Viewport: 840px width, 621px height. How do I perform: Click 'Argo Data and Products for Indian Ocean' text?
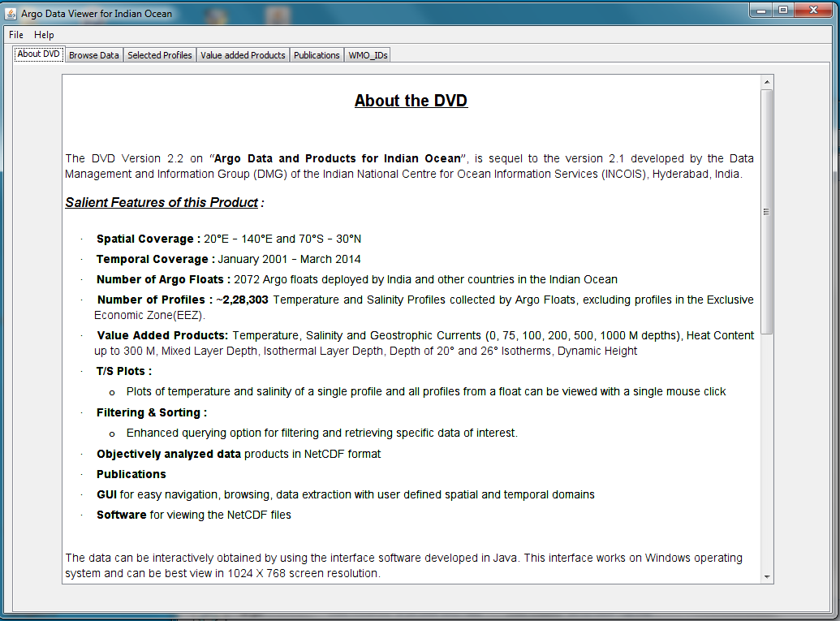pyautogui.click(x=338, y=158)
